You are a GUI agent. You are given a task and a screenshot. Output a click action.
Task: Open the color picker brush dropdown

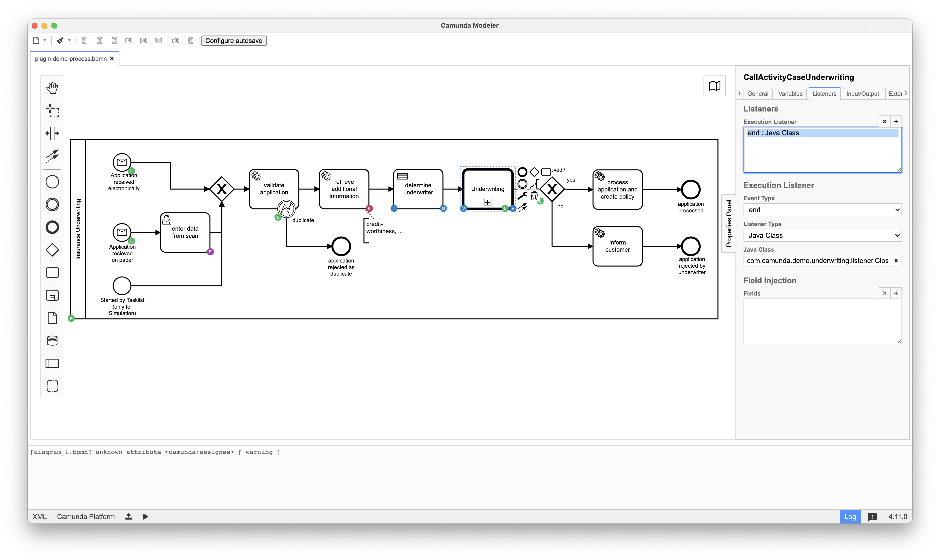pos(69,40)
